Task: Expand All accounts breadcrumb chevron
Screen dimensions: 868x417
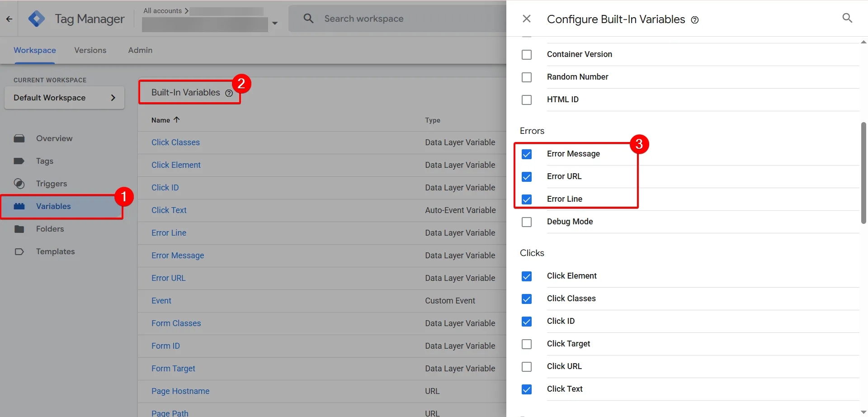Action: [186, 10]
